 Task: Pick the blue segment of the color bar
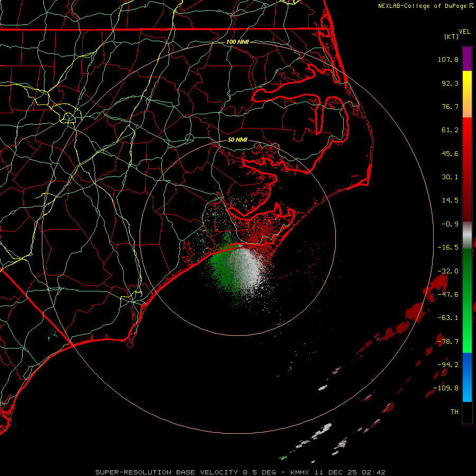(467, 364)
